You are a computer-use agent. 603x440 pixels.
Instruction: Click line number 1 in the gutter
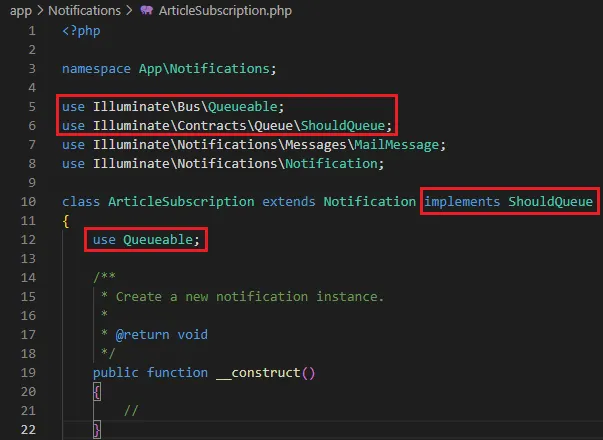[32, 31]
